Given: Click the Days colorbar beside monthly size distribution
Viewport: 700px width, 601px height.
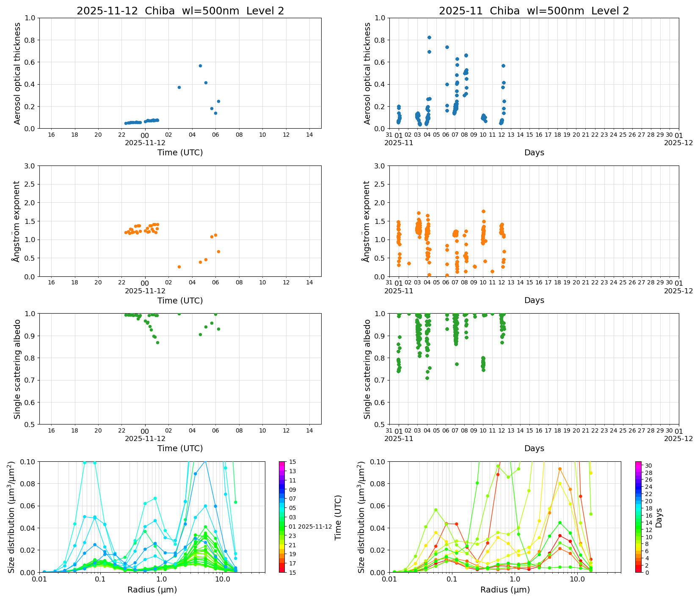Looking at the screenshot, I should pyautogui.click(x=638, y=517).
